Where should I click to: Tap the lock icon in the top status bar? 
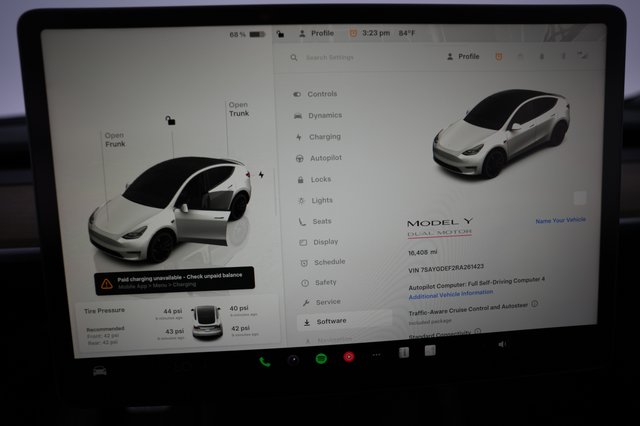pos(280,33)
